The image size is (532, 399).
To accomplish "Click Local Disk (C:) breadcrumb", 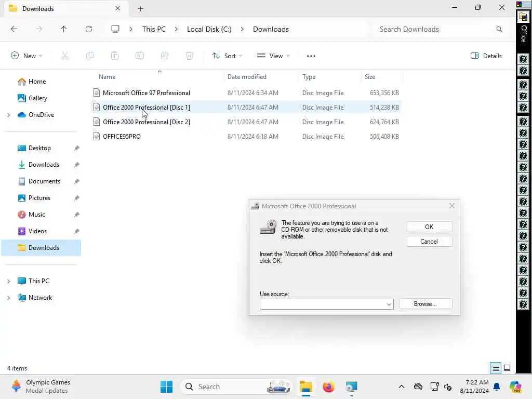I will point(209,29).
